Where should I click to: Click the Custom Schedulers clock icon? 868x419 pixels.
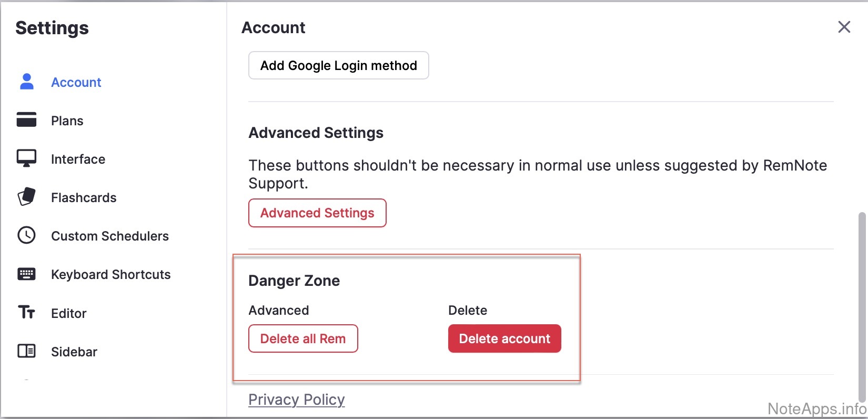tap(27, 235)
